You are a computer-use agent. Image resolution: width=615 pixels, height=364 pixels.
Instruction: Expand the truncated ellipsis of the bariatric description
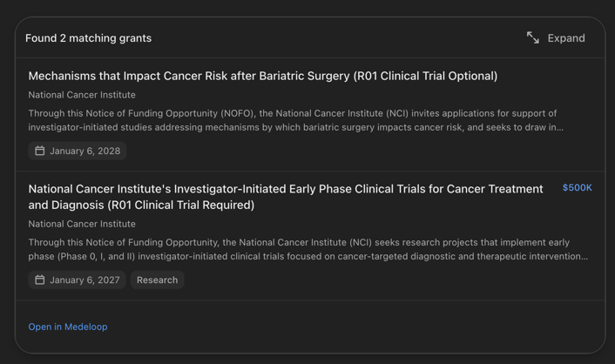pyautogui.click(x=558, y=127)
